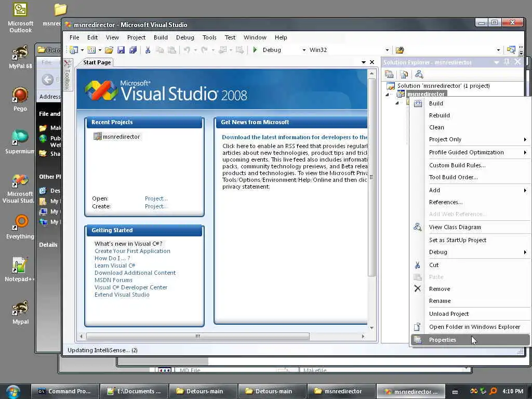Click the View Class Diagram icon in Solution Explorer toolbar
This screenshot has height=399, width=532.
coord(419,74)
